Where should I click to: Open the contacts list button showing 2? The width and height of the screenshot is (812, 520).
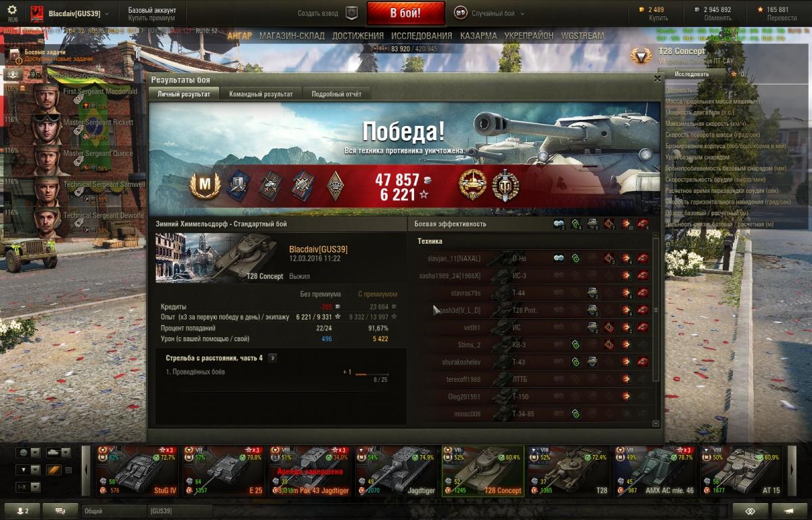point(22,511)
